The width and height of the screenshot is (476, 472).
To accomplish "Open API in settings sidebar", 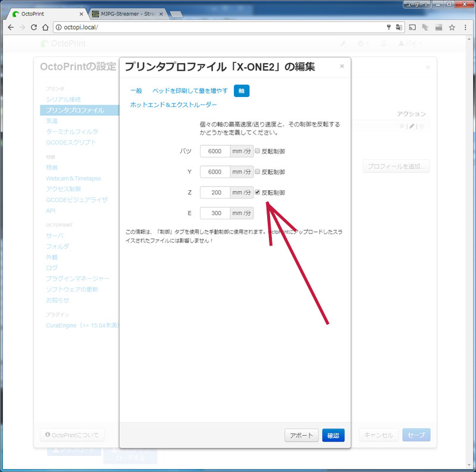I will click(x=51, y=210).
